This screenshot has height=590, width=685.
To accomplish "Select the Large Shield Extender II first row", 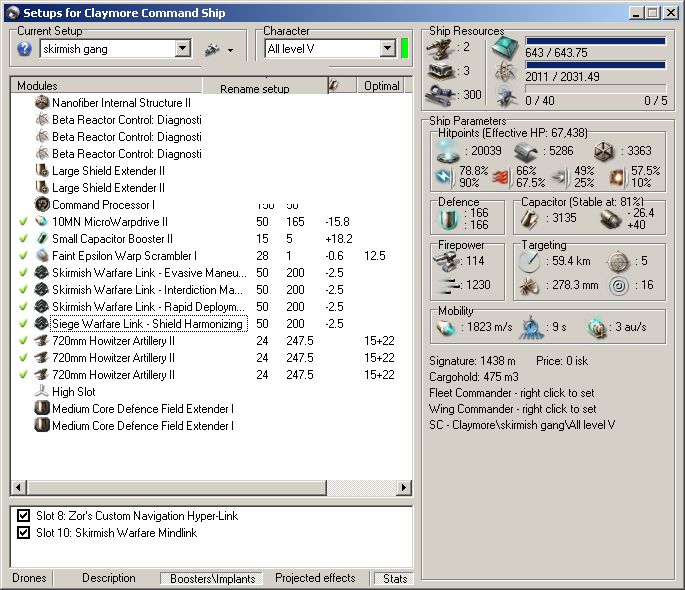I will pyautogui.click(x=108, y=171).
